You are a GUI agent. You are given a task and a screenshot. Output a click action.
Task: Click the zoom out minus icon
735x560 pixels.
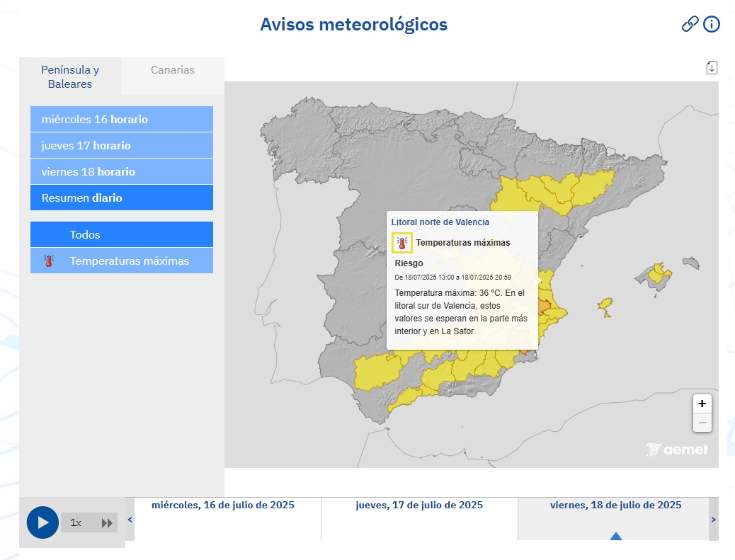point(702,422)
